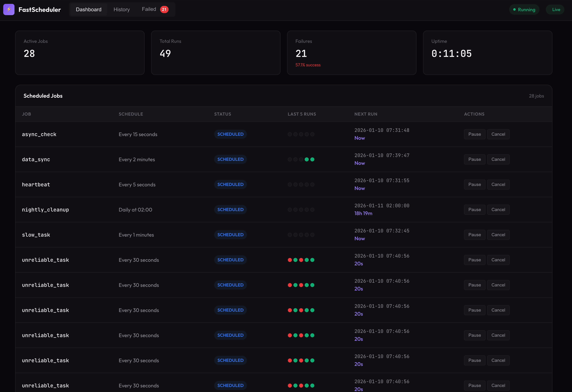The height and width of the screenshot is (392, 572).
Task: Click the Running status indicator
Action: tap(524, 10)
